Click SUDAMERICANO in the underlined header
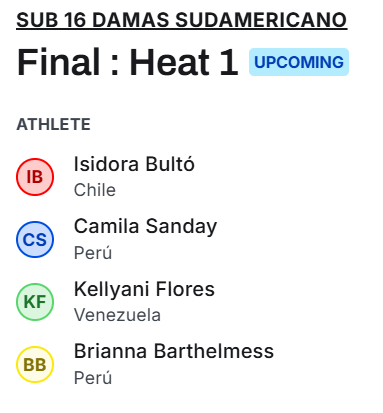 (261, 20)
